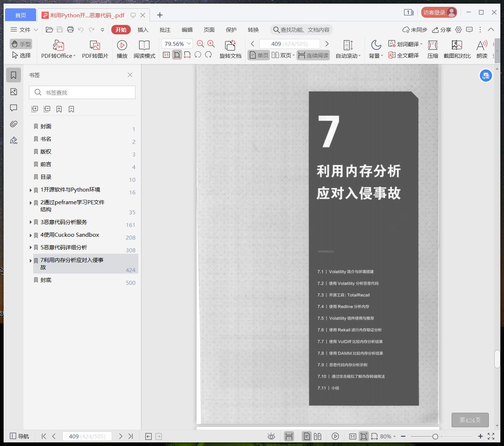Switch to the 页面 tab
The width and height of the screenshot is (504, 446).
click(x=209, y=30)
